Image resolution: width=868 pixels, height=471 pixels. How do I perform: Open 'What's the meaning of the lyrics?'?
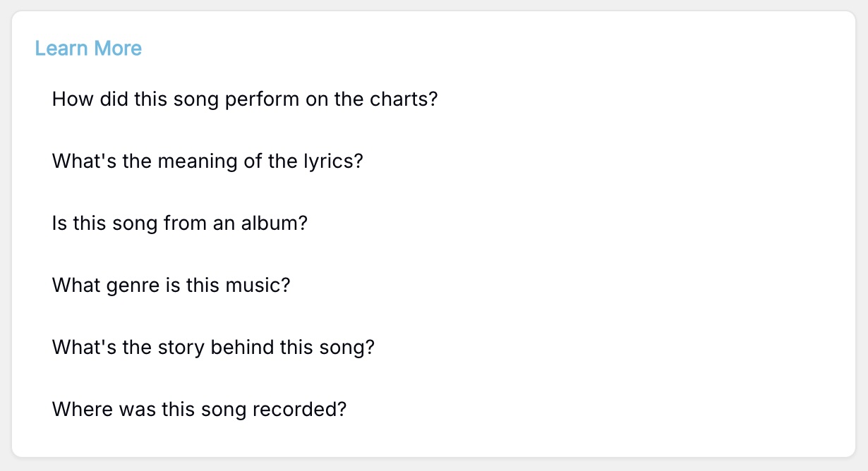pyautogui.click(x=207, y=161)
